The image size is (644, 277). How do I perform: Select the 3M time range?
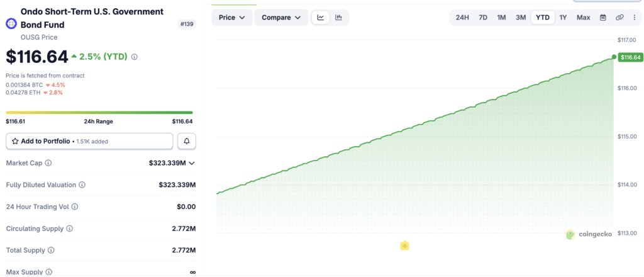pos(521,17)
